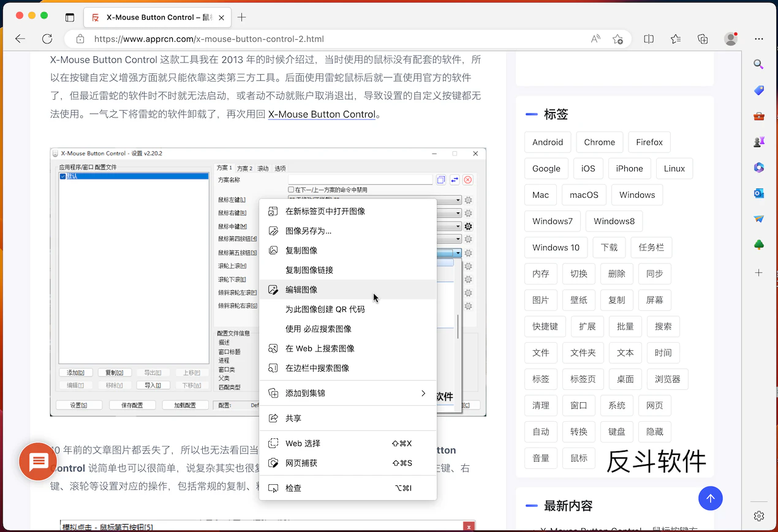
Task: Open the Windows 10 tag
Action: pyautogui.click(x=556, y=247)
